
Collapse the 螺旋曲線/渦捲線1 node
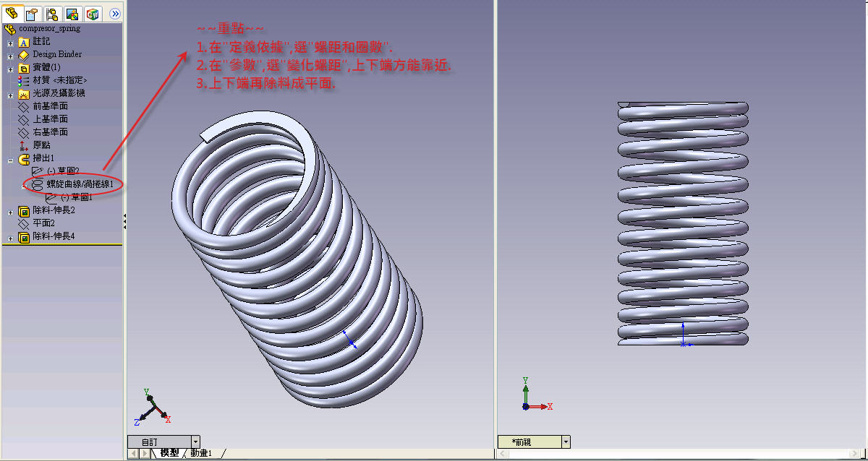click(24, 186)
